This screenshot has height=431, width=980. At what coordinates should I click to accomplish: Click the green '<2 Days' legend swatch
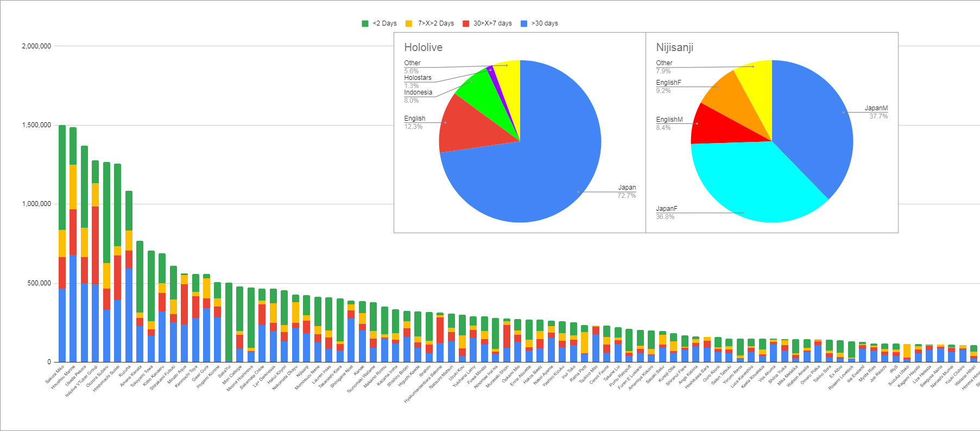point(365,23)
